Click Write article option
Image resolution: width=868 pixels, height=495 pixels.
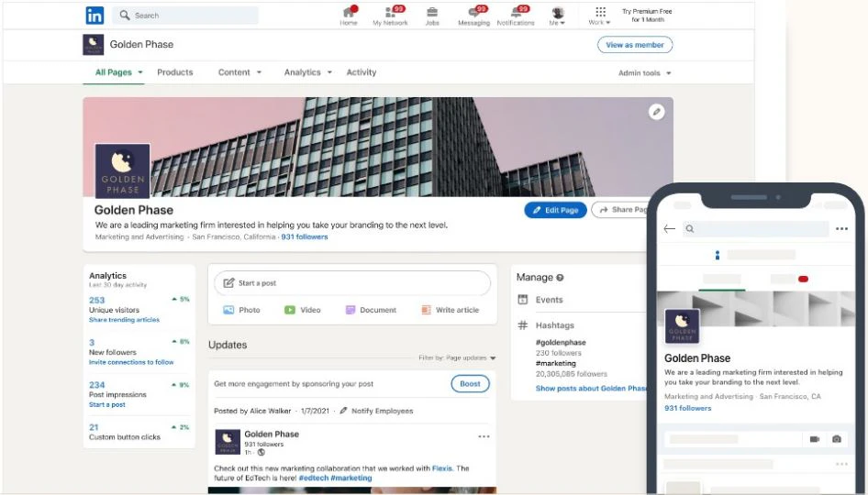pos(450,310)
